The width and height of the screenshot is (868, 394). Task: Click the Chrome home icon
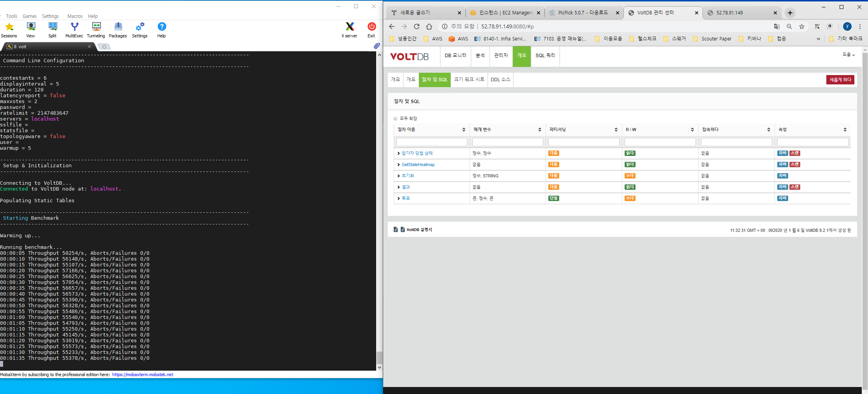[429, 26]
